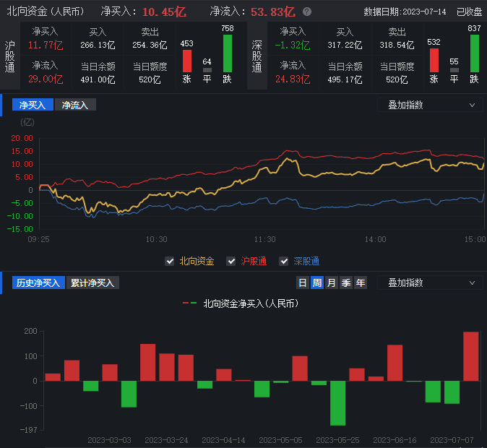This screenshot has width=487, height=448.
Task: Switch to the 净流入 tab
Action: pyautogui.click(x=75, y=105)
